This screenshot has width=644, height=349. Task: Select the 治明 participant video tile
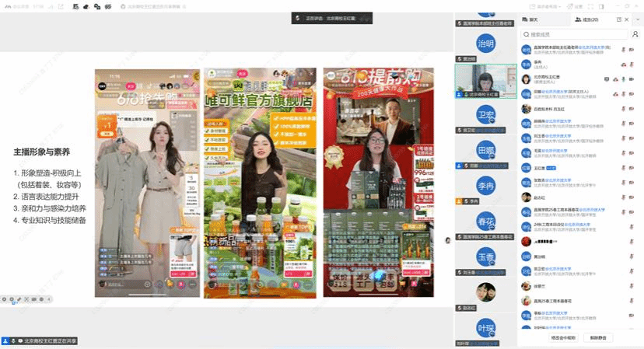485,45
